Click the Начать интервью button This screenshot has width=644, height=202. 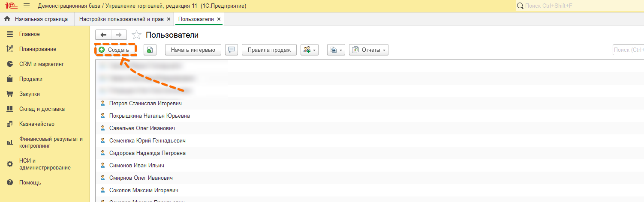[x=193, y=50]
